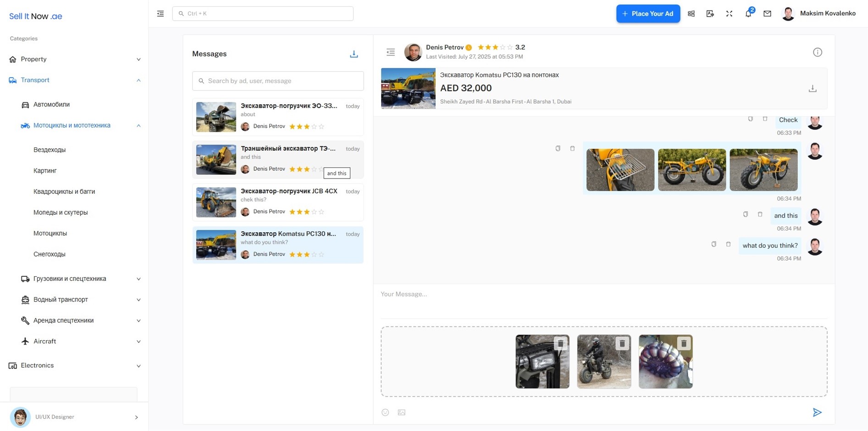Click the Search by ad, user, message field
Screen dimensions: 868x431
278,81
